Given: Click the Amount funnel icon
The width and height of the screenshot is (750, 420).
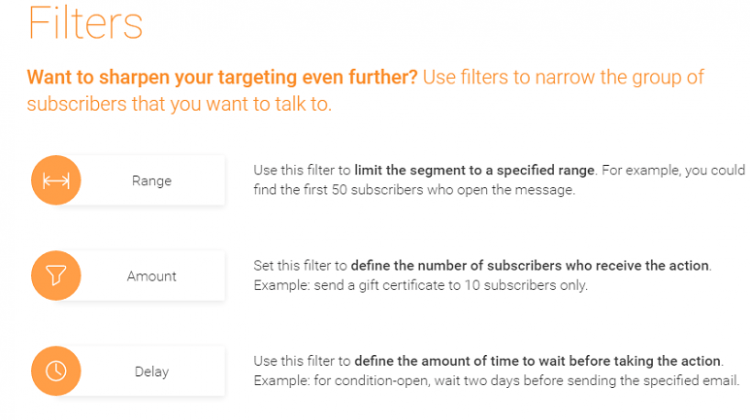Looking at the screenshot, I should point(56,276).
